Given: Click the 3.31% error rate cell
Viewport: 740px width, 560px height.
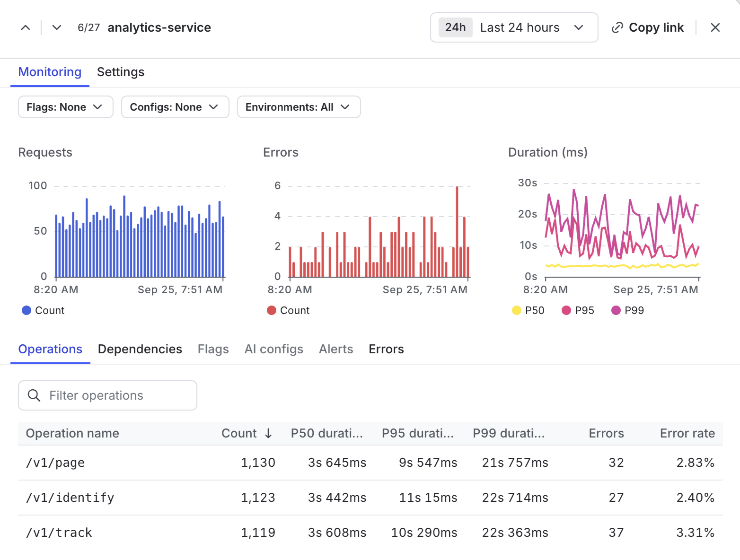Looking at the screenshot, I should [695, 533].
